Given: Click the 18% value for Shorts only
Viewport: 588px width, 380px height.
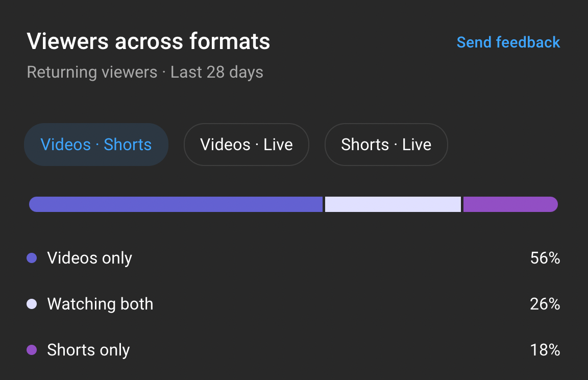Looking at the screenshot, I should (545, 350).
